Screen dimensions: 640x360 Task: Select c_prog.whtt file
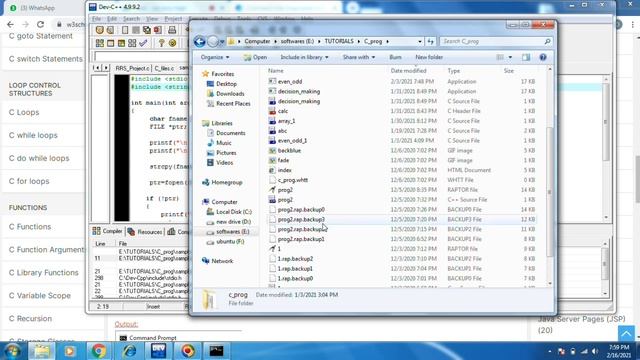pos(293,180)
